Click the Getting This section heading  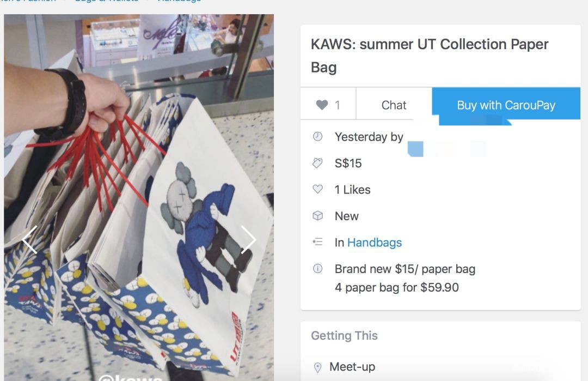[x=344, y=335]
